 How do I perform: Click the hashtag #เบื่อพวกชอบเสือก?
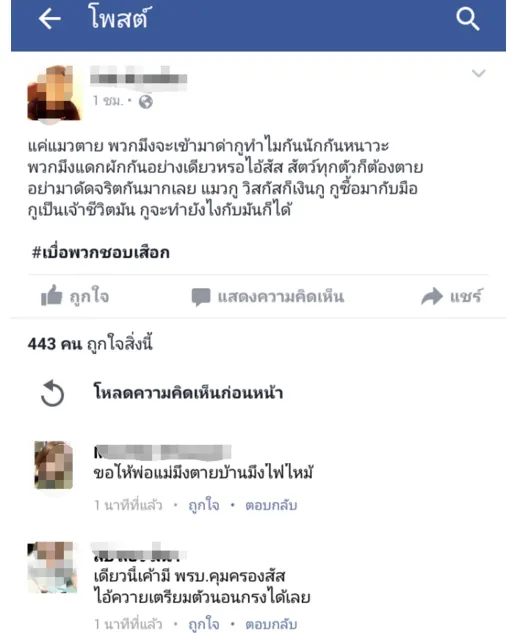point(101,253)
